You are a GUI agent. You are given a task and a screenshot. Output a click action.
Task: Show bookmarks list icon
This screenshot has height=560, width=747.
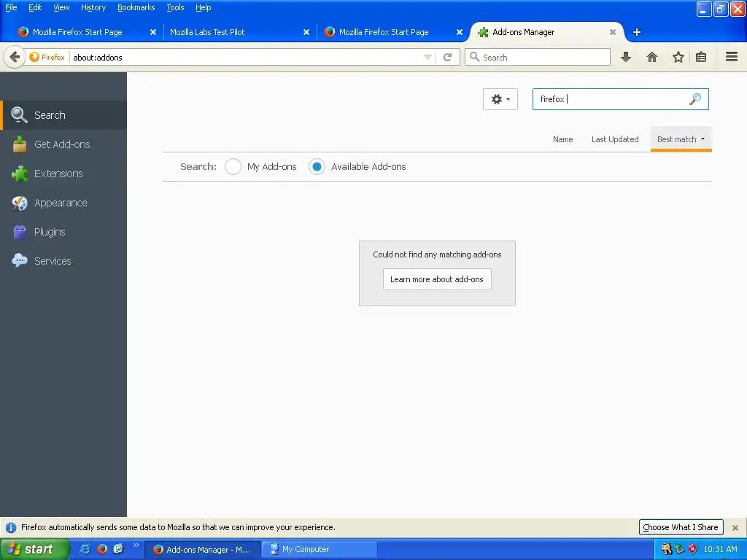[x=701, y=57]
